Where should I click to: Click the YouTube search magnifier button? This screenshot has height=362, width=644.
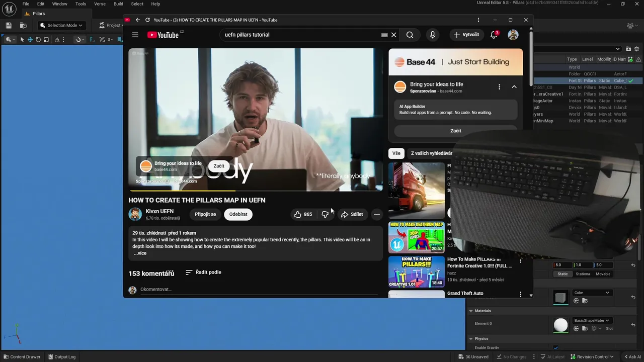410,35
